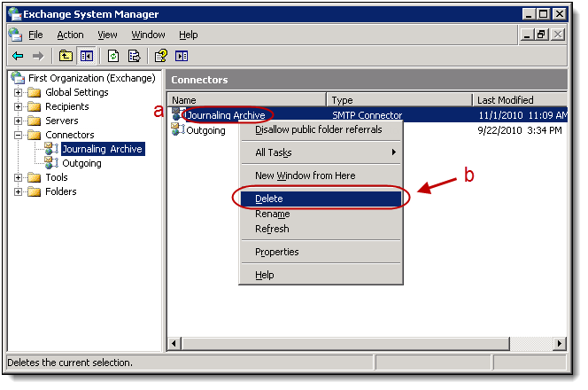Click the Exchange System Manager title bar icon
588x390 pixels.
(15, 14)
